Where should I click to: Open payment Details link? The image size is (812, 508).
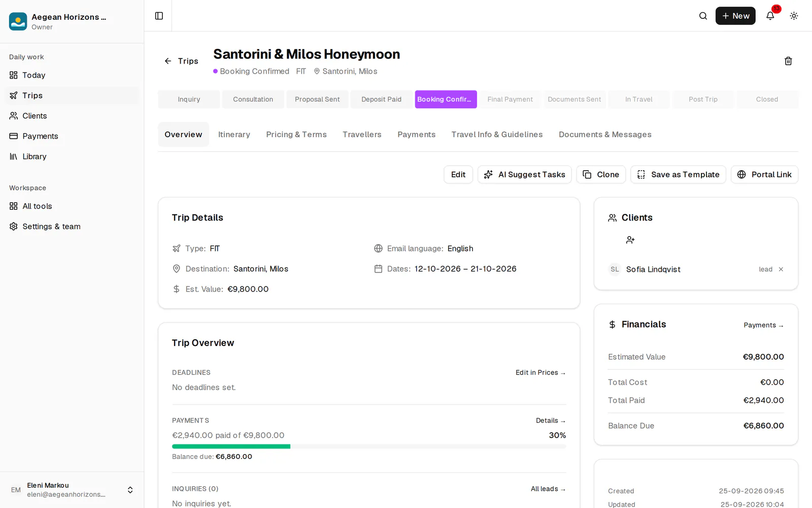point(551,421)
